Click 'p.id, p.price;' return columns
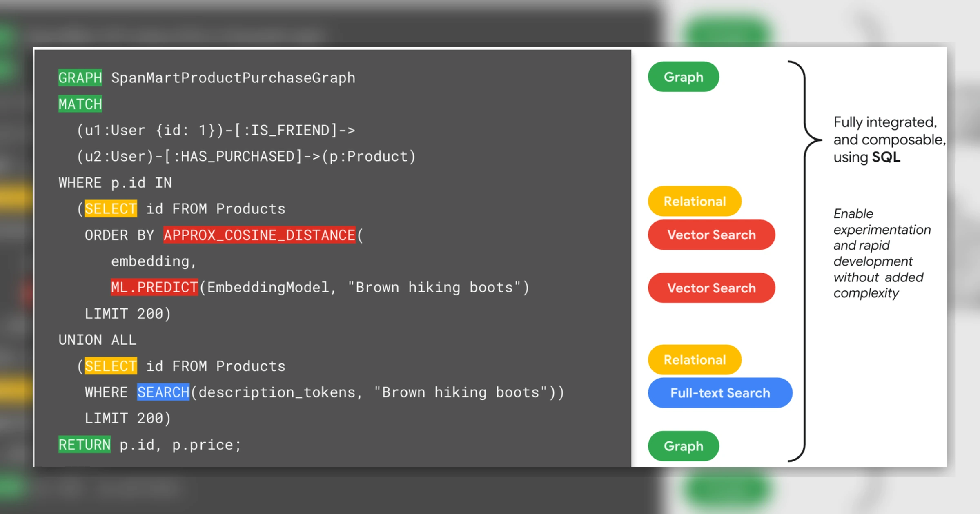 tap(180, 445)
